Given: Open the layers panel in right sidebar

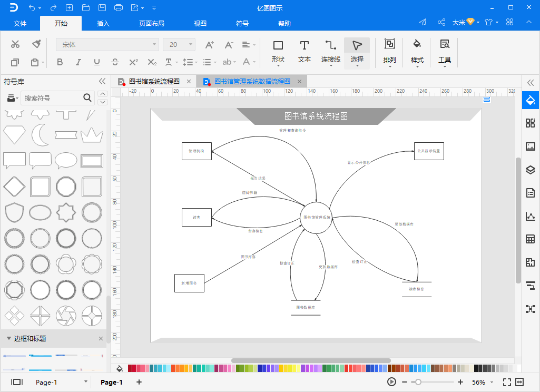Looking at the screenshot, I should click(531, 170).
